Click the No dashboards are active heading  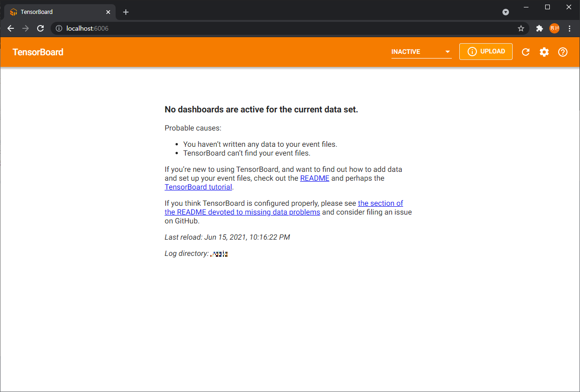pos(261,110)
